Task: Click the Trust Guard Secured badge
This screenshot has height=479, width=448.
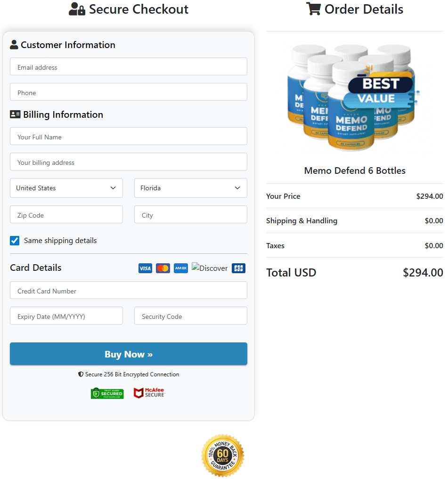Action: [107, 393]
